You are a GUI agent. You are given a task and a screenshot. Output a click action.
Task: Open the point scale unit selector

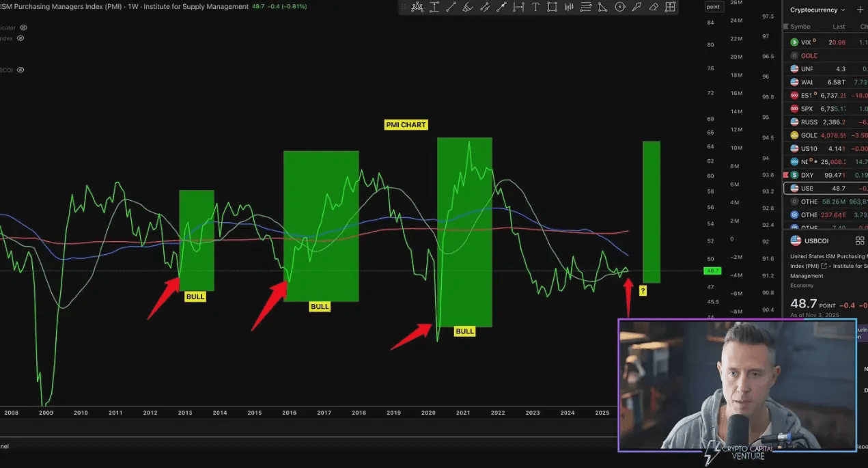[x=713, y=7]
